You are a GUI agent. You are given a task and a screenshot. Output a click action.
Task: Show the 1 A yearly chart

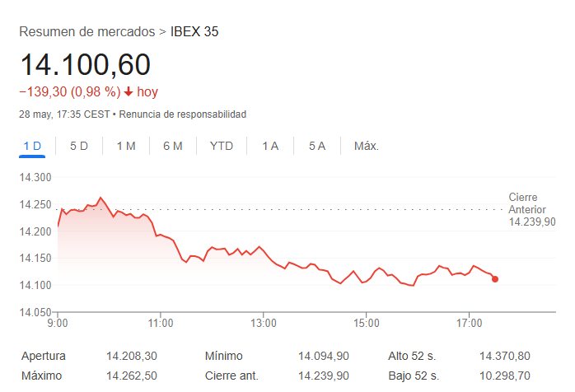[x=270, y=146]
